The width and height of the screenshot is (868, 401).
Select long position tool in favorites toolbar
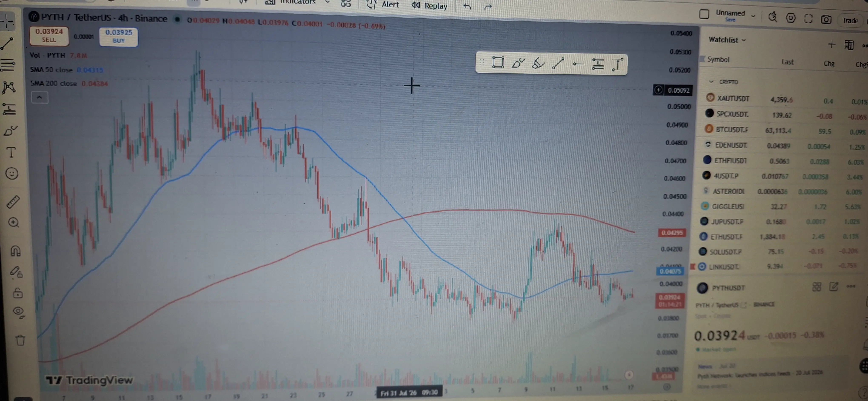(598, 64)
